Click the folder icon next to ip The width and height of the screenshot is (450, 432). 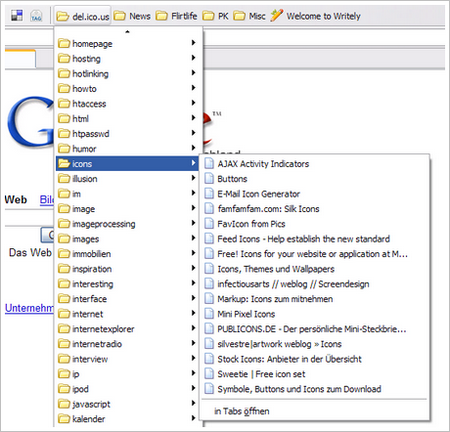[64, 374]
